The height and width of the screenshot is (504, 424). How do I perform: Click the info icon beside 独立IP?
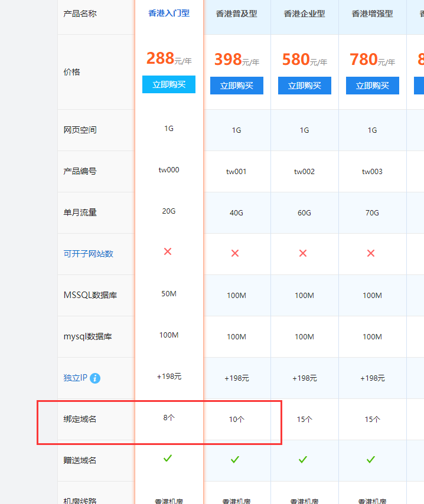coord(95,378)
